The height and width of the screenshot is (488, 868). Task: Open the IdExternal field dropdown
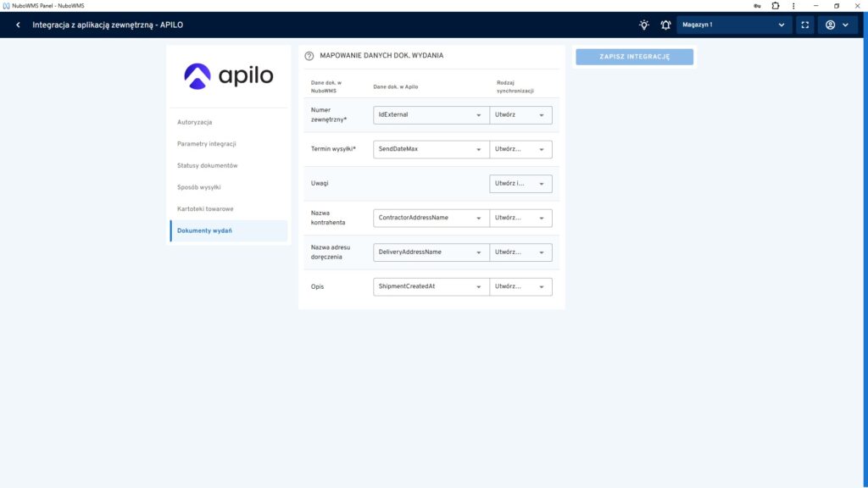[431, 115]
